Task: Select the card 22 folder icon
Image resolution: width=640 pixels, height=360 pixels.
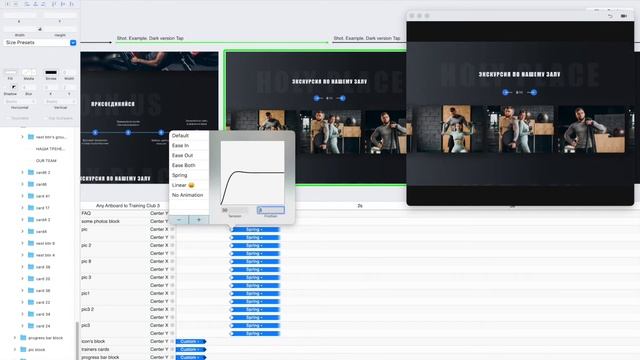Action: point(31,302)
